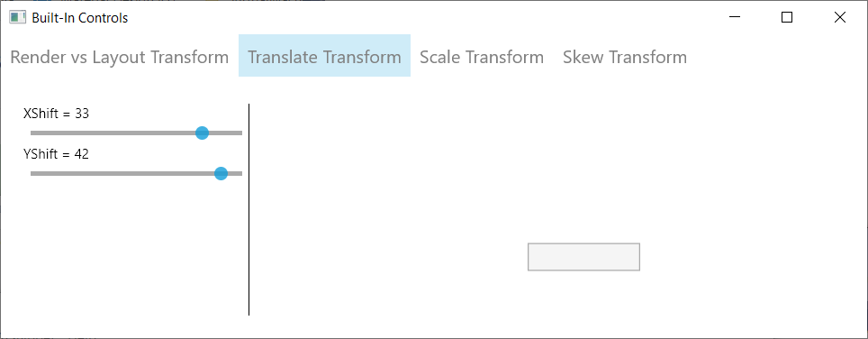
Task: Select the Translate Transform tab
Action: click(324, 55)
